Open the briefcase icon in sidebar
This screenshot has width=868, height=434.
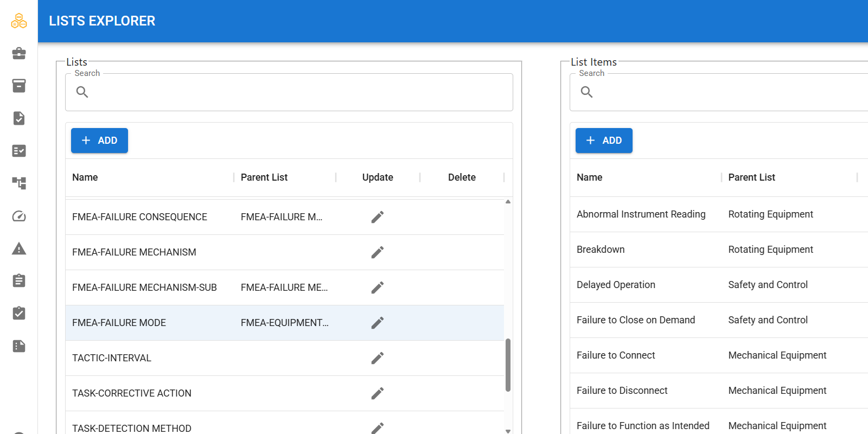(x=19, y=53)
